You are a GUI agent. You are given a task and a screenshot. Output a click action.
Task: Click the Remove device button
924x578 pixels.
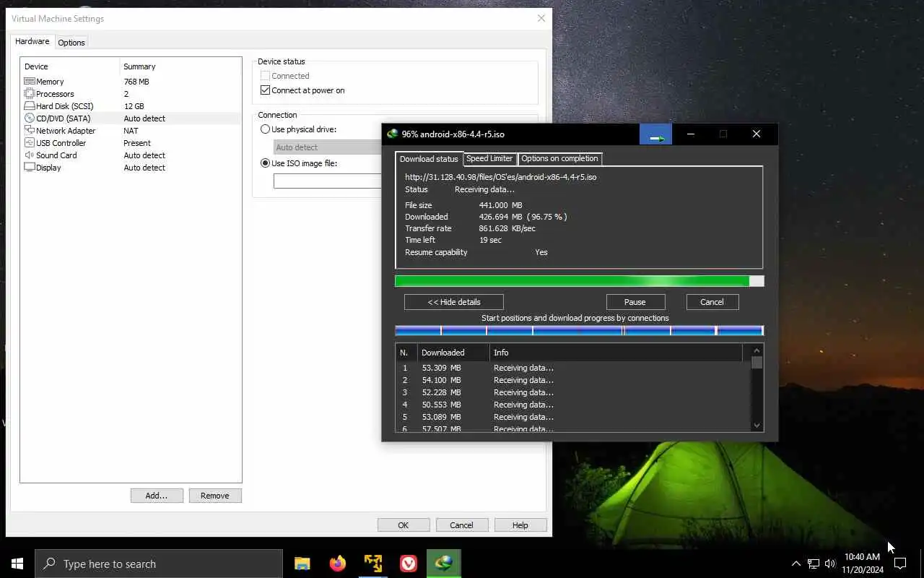click(215, 496)
